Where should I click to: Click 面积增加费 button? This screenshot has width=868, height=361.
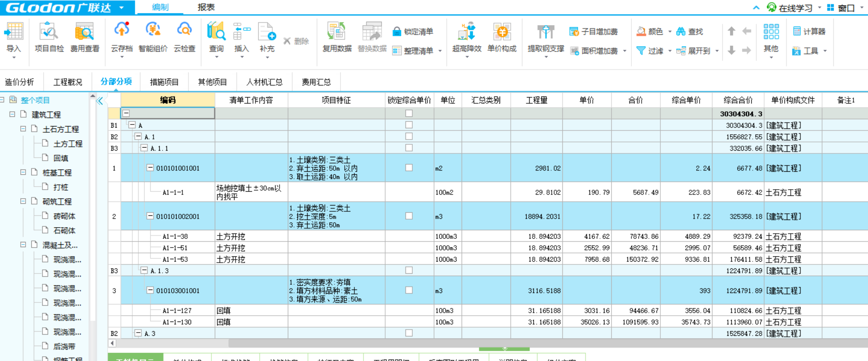click(x=594, y=51)
